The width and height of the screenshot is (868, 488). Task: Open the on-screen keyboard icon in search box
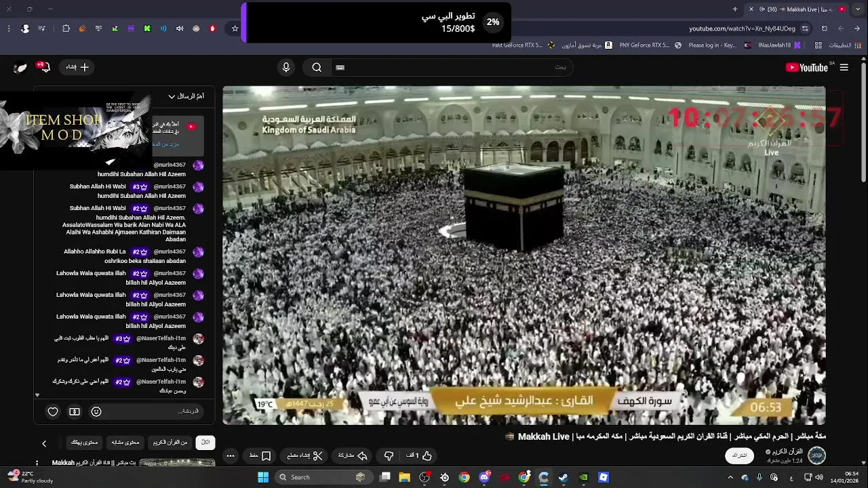point(340,67)
